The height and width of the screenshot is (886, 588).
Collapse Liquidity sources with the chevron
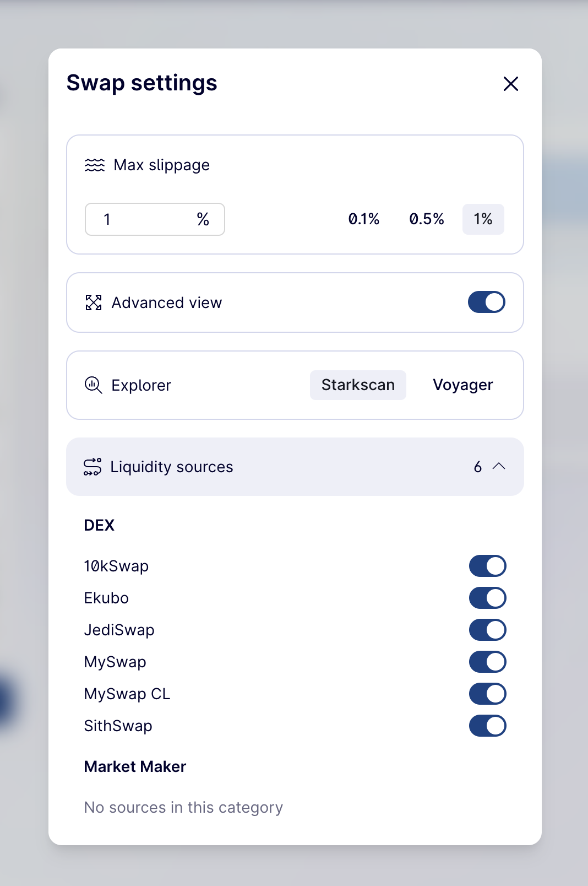pyautogui.click(x=499, y=466)
